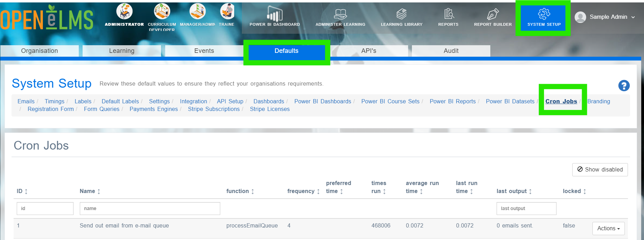Screen dimensions: 644x240
Task: Open the Branding link
Action: pos(599,101)
